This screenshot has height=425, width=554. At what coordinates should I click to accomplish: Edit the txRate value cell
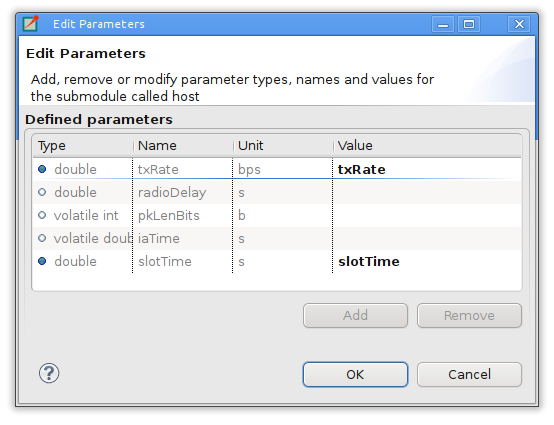tap(427, 169)
